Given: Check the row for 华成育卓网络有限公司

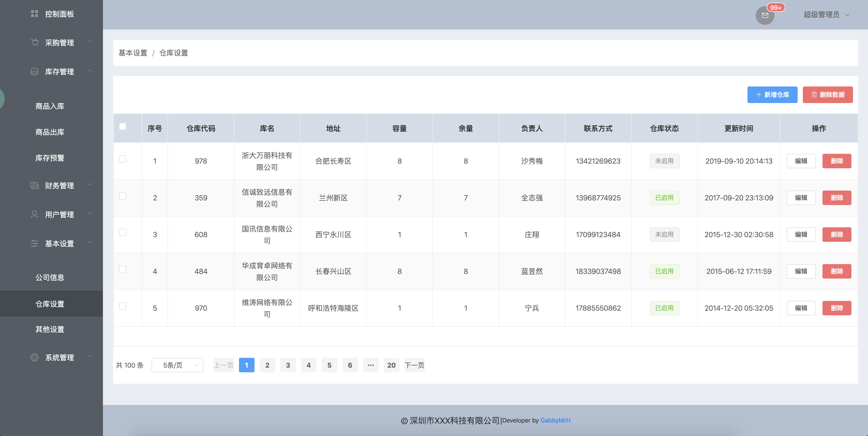Looking at the screenshot, I should [x=123, y=269].
